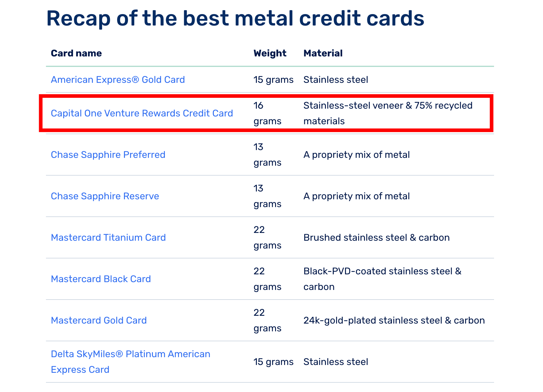Click the "16 grams" weight cell
The width and height of the screenshot is (543, 392).
[x=267, y=113]
